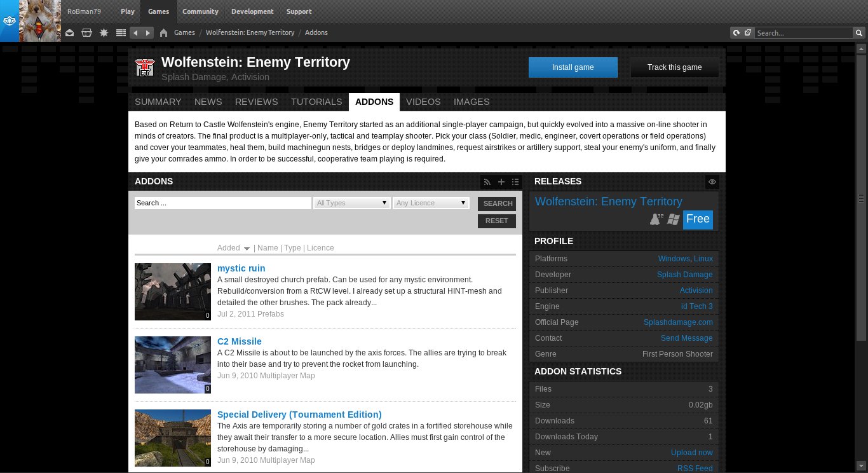Open the C2 Missile thumbnail image

coord(173,365)
